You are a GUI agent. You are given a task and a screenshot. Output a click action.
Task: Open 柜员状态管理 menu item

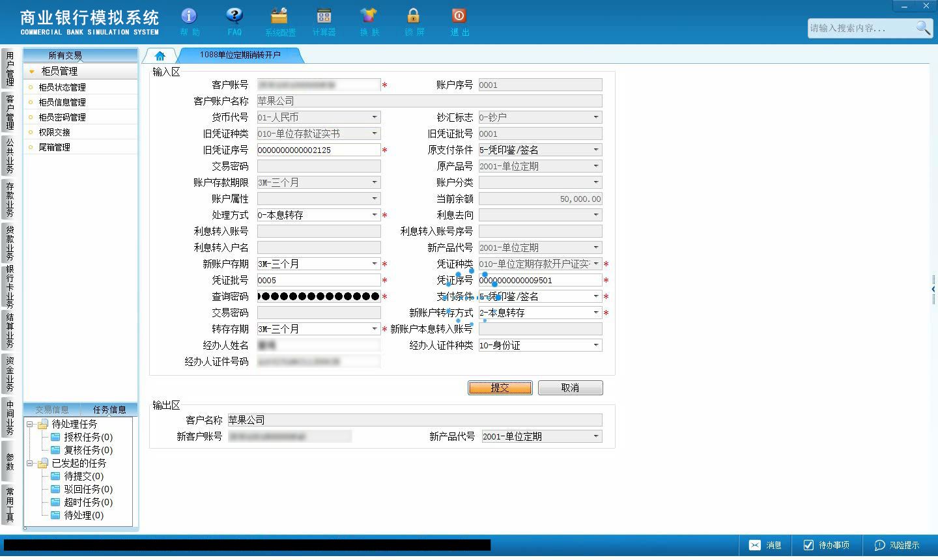point(62,87)
